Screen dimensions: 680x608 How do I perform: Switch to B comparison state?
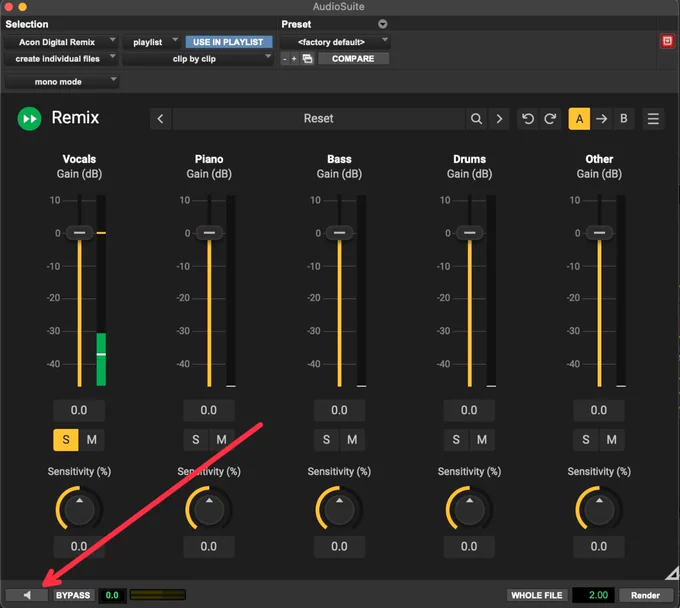[624, 118]
